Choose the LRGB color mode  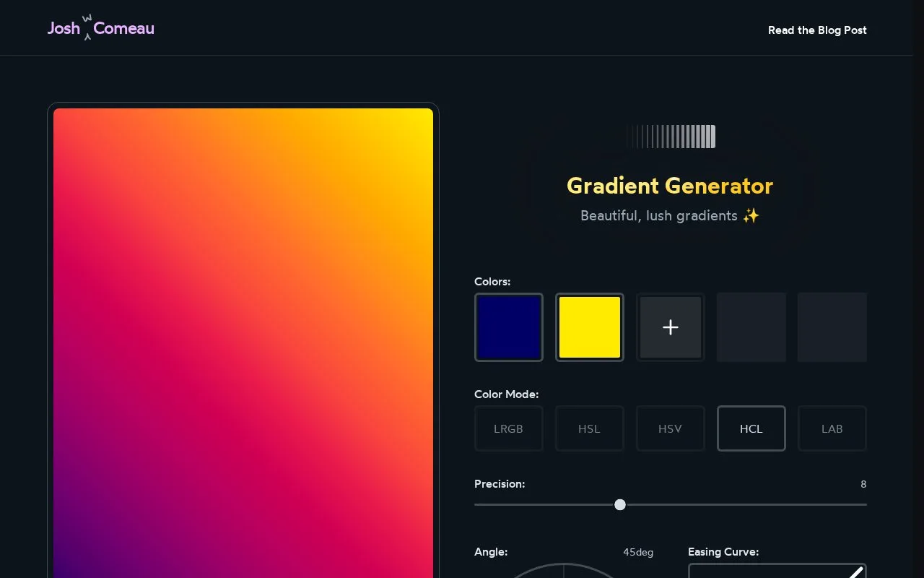[509, 428]
